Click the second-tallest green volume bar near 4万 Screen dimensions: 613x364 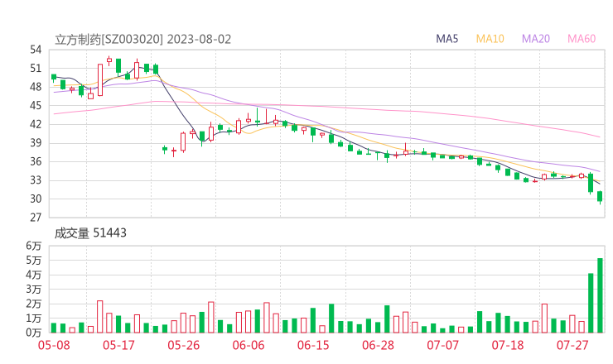click(591, 303)
